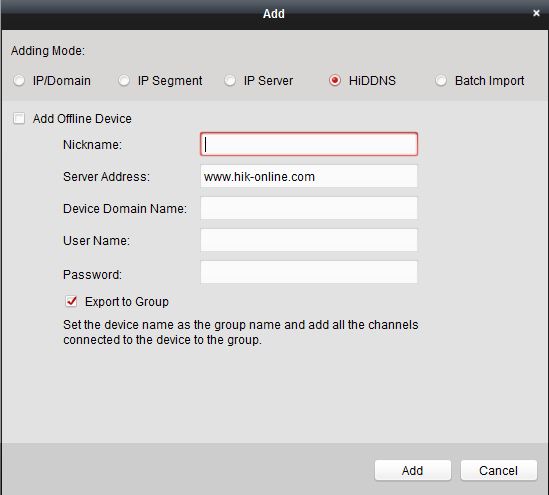
Task: Click the Add title bar text
Action: pos(274,14)
